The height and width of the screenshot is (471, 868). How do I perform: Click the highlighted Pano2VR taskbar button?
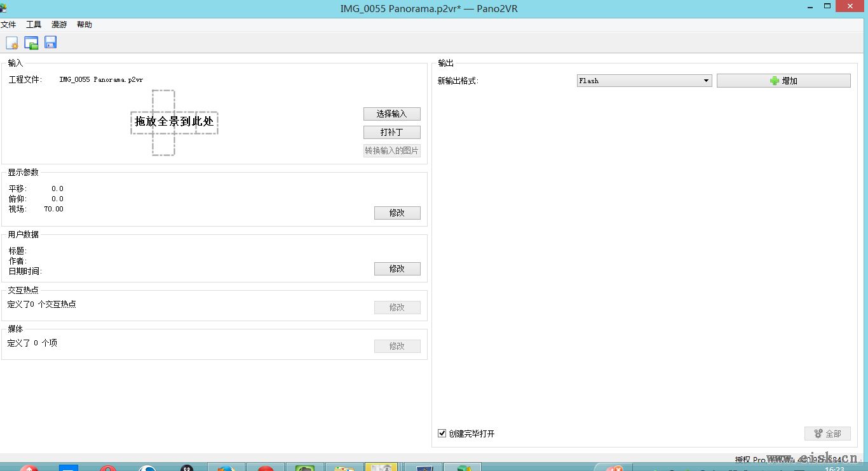[x=381, y=468]
